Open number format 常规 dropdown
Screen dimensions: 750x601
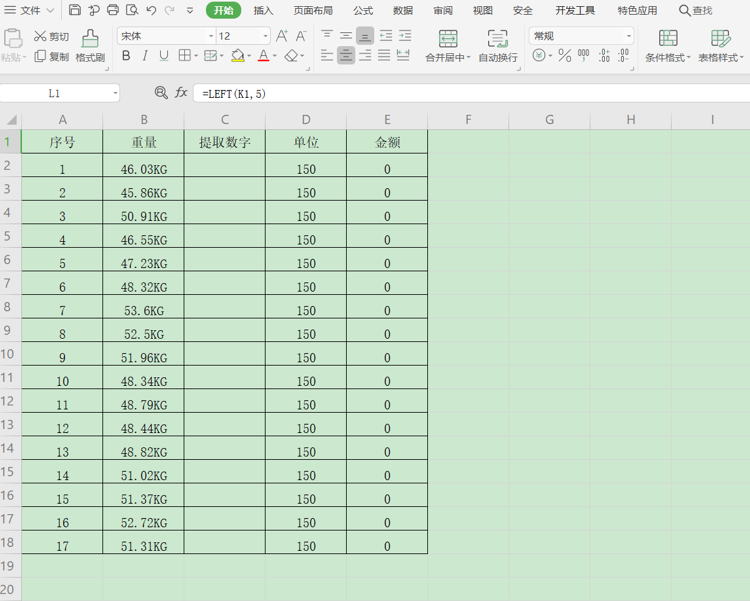[629, 36]
